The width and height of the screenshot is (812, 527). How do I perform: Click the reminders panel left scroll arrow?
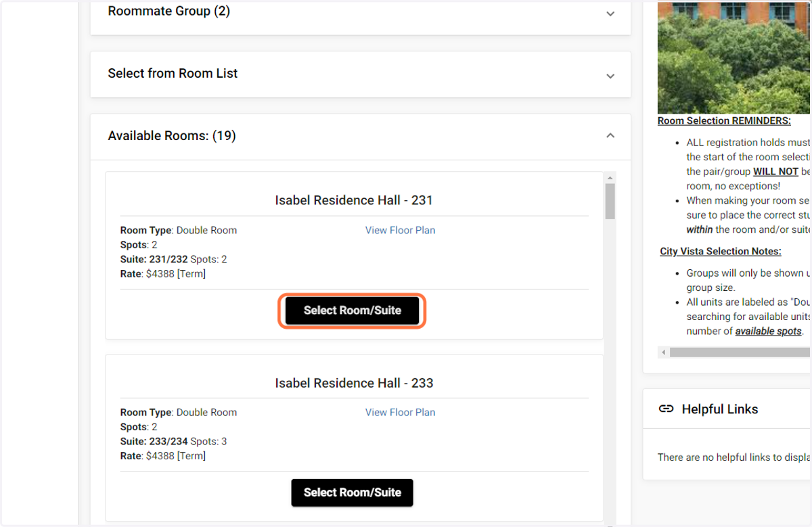(x=664, y=352)
